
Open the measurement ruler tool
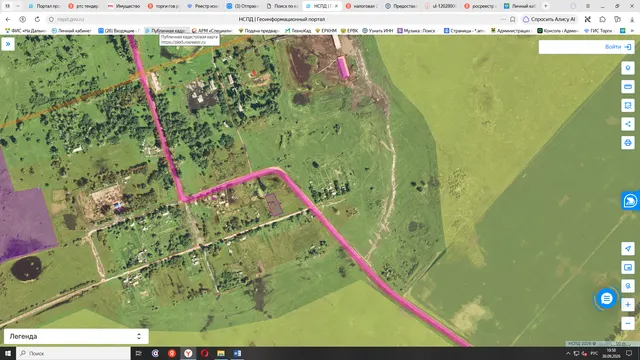tap(628, 87)
